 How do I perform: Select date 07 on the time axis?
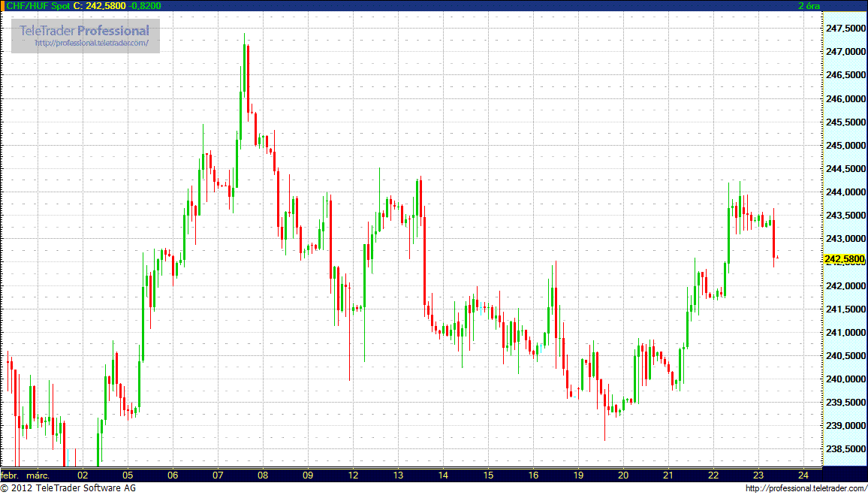click(x=218, y=475)
